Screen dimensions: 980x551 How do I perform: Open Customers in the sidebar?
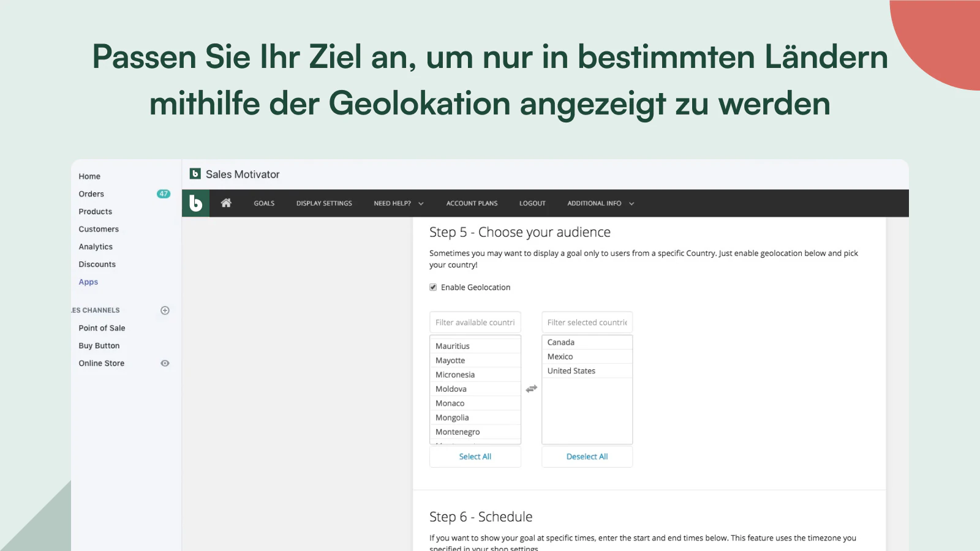coord(99,229)
